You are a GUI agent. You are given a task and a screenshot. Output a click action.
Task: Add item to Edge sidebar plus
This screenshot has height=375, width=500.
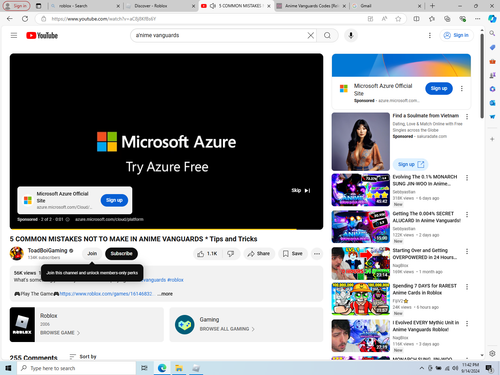(492, 139)
